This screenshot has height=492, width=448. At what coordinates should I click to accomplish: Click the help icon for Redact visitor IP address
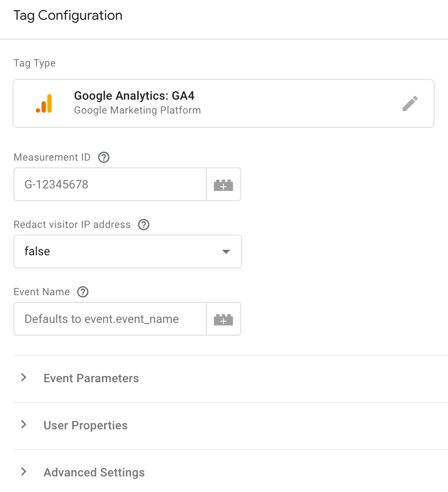(x=143, y=225)
